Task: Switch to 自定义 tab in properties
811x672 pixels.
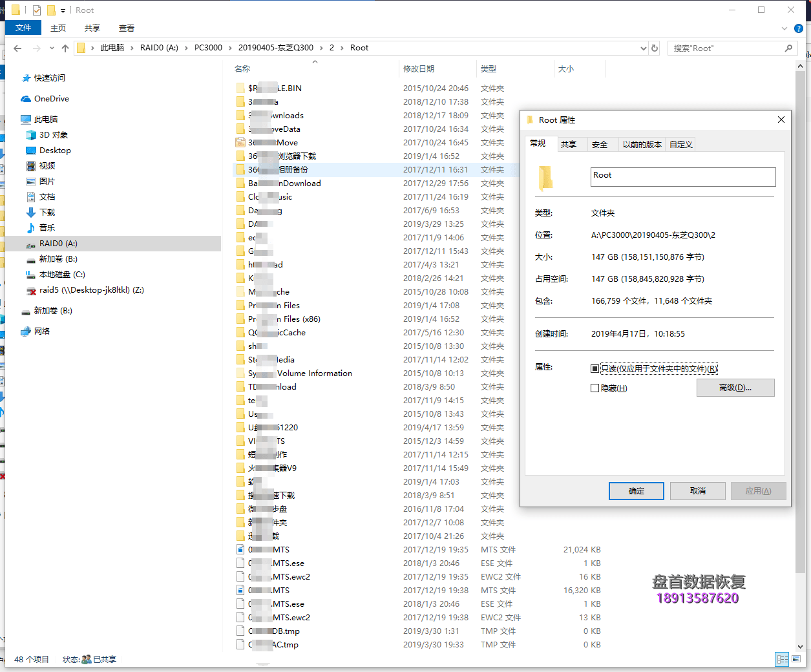Action: pos(681,145)
